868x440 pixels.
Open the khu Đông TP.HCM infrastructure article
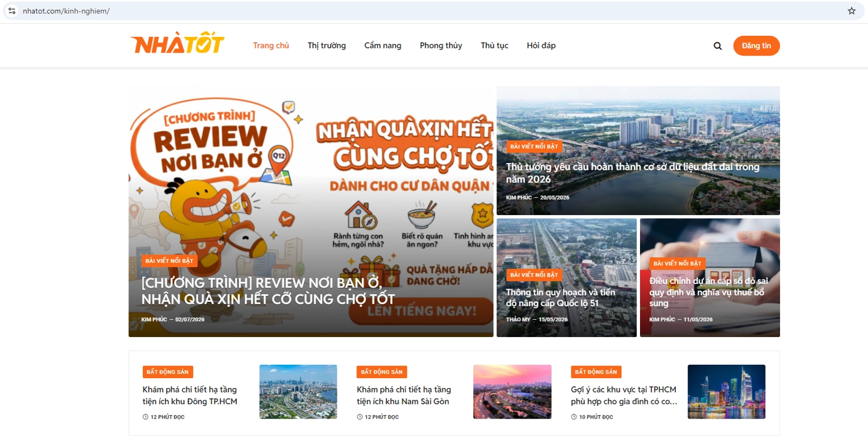click(x=190, y=395)
